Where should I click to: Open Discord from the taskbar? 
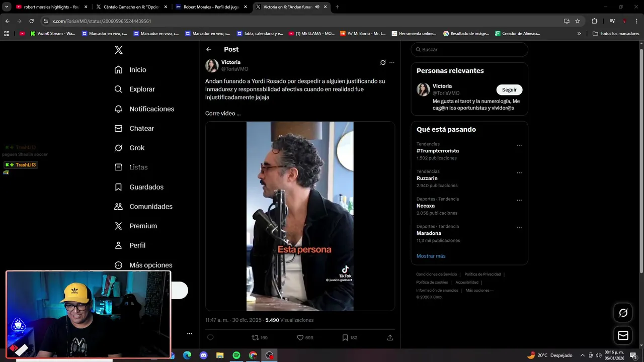[x=203, y=355]
